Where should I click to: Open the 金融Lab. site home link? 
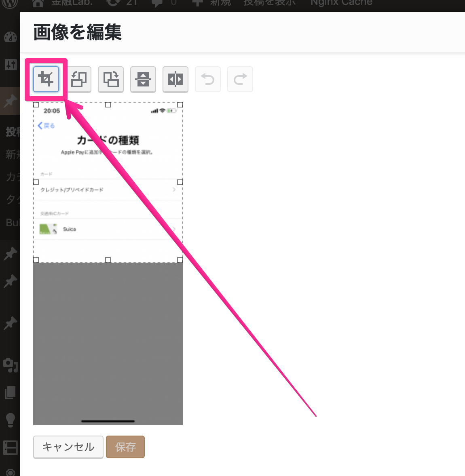[x=62, y=3]
